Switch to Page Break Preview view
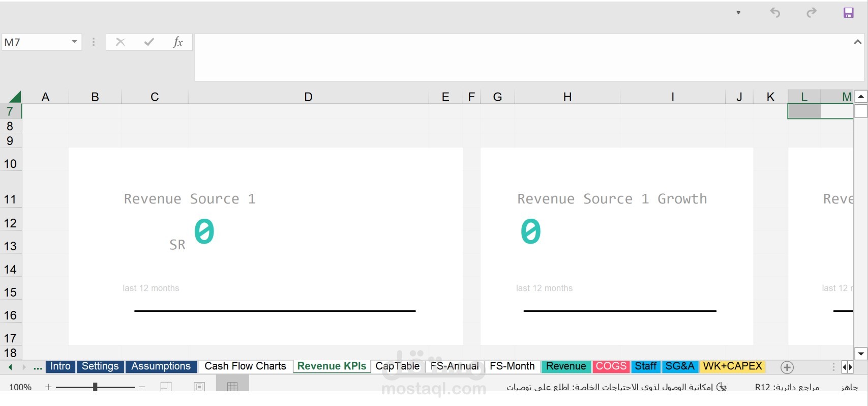The image size is (868, 406). click(x=166, y=387)
